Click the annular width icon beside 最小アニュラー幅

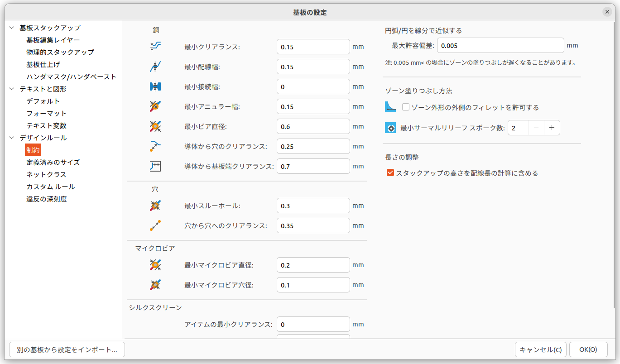click(155, 106)
